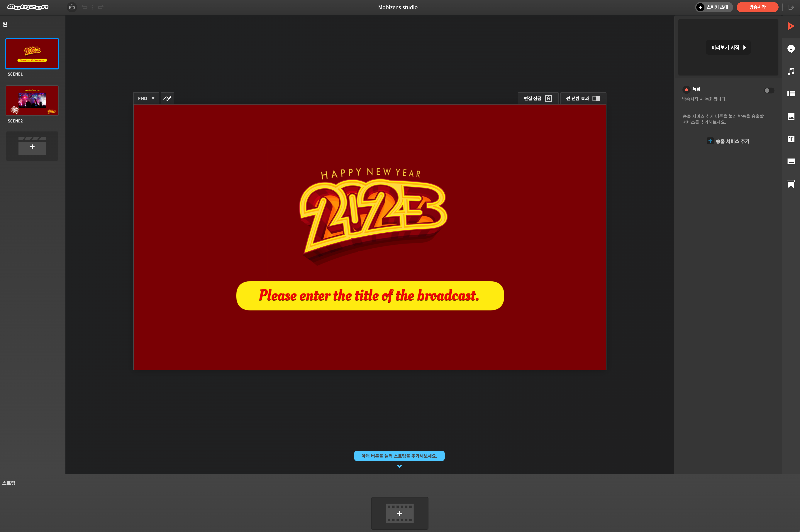Click the exit icon in top bar

791,7
